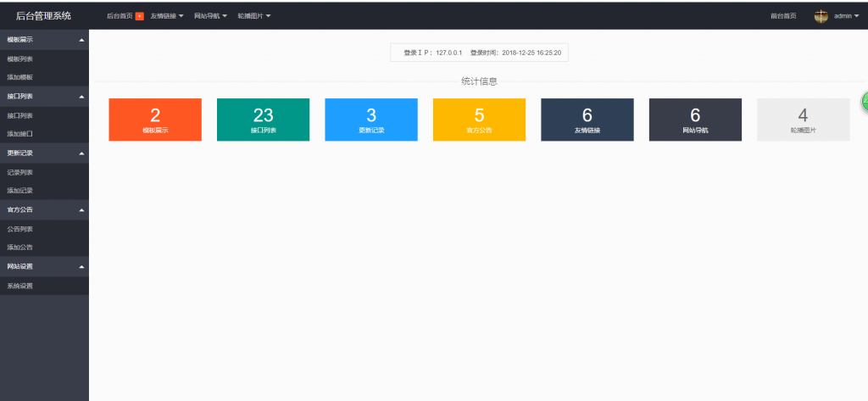
Task: Open 系统设置 in the sidebar
Action: click(20, 286)
